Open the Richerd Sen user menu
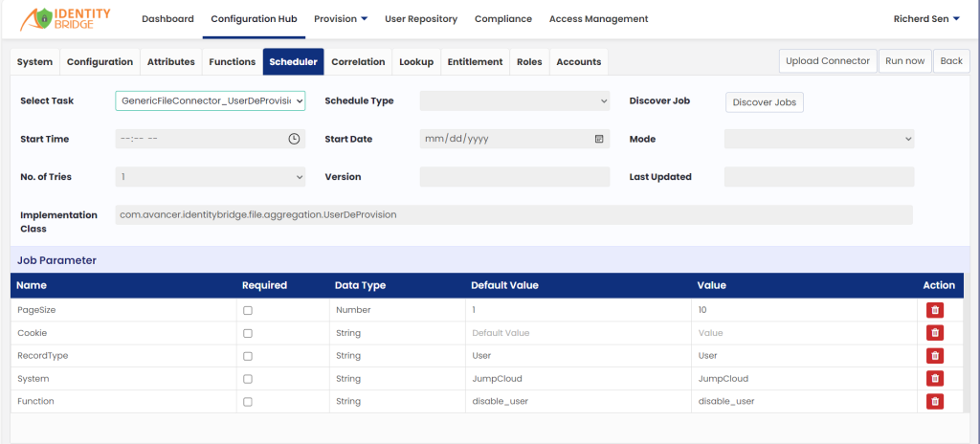980x444 pixels. (926, 19)
